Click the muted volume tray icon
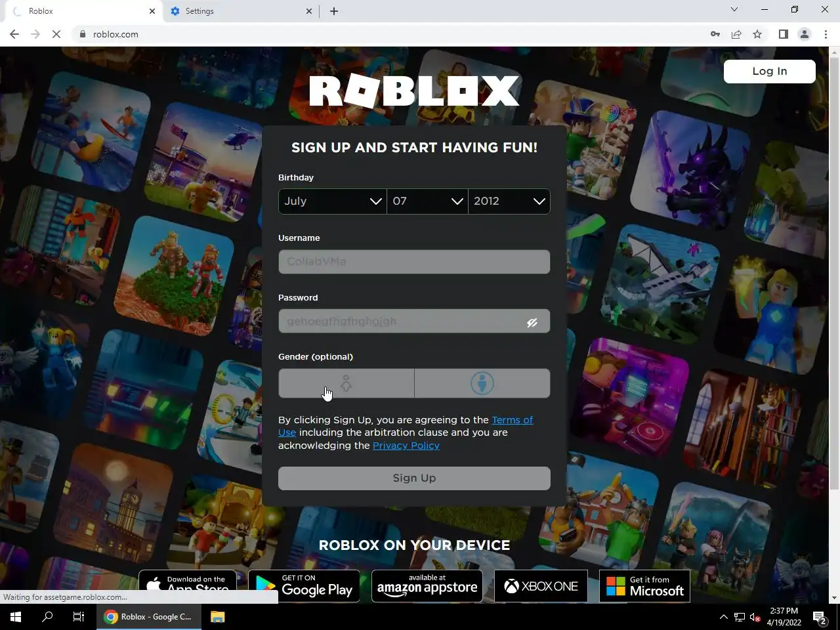840x630 pixels. 755,617
